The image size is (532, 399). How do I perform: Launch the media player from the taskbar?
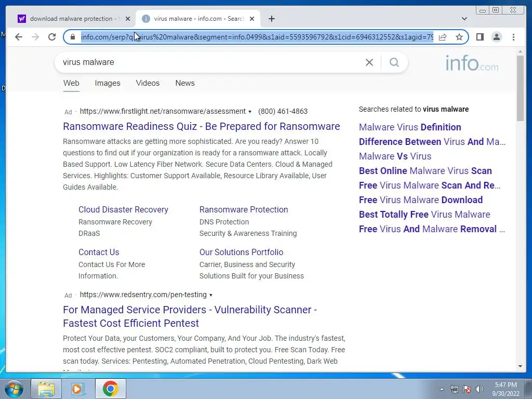pyautogui.click(x=78, y=389)
